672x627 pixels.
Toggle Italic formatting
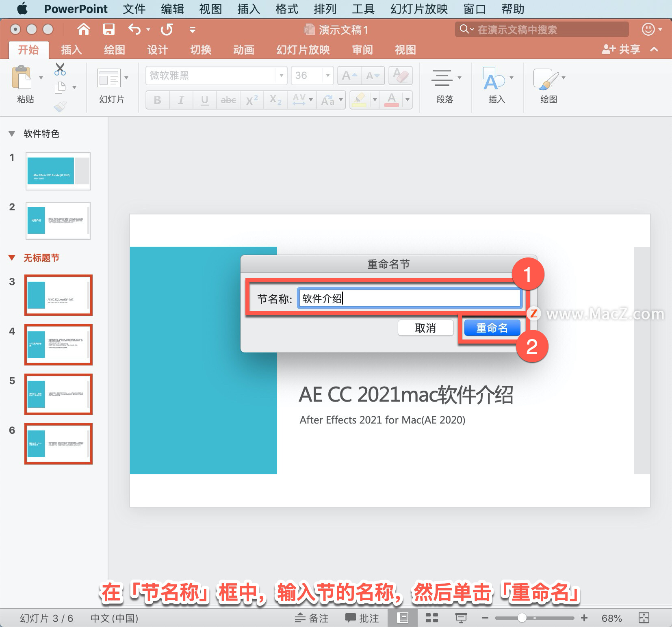click(x=181, y=100)
